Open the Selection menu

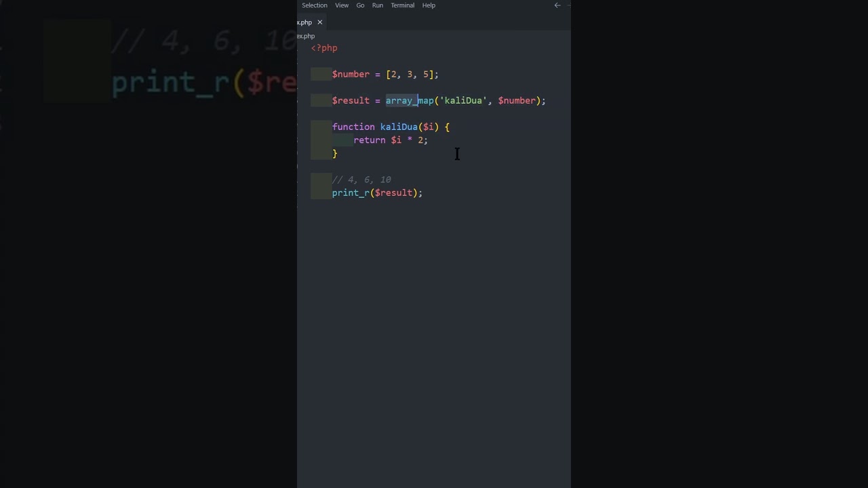tap(314, 5)
